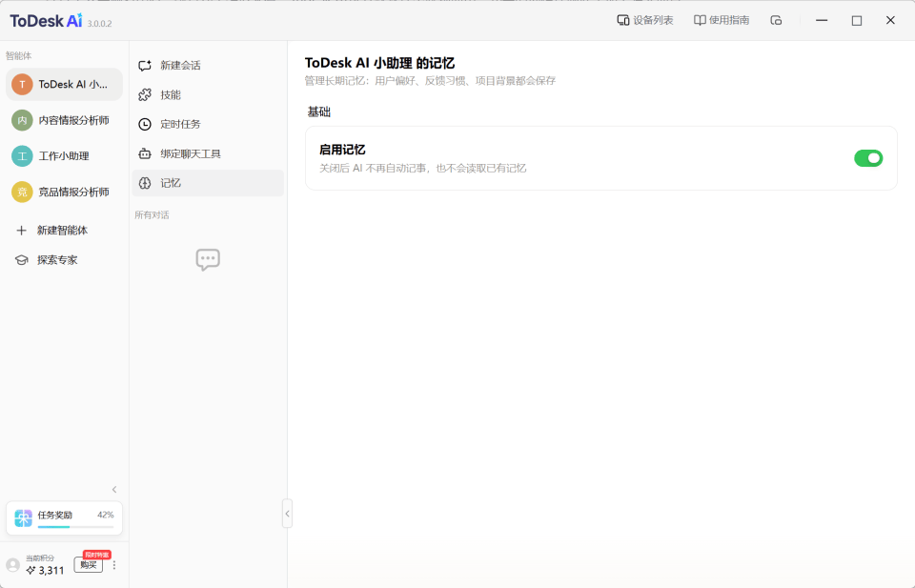Viewport: 915px width, 588px height.
Task: Click the 所有对话 section label
Action: 152,215
